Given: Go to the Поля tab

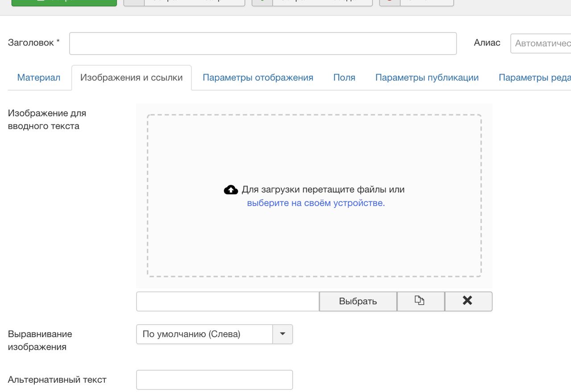Looking at the screenshot, I should point(344,78).
